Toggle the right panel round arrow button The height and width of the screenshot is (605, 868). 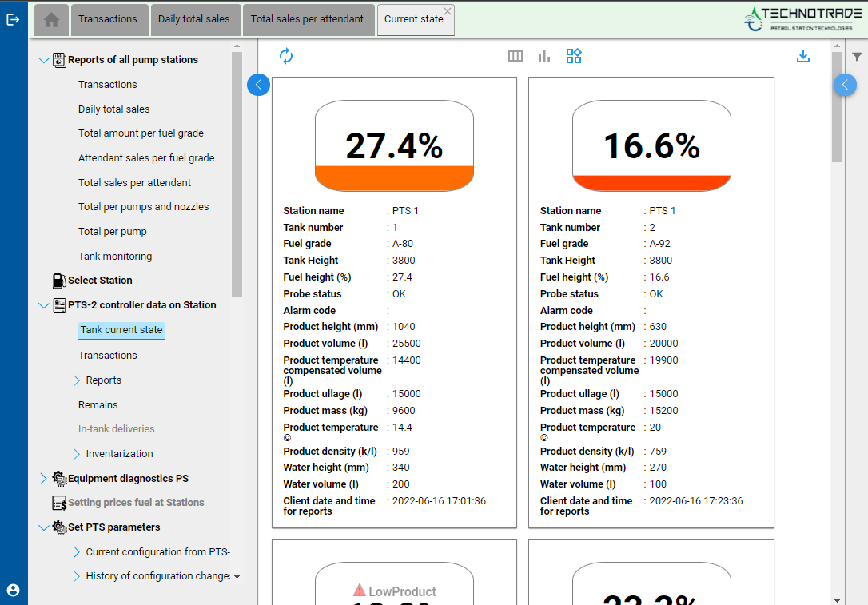click(x=846, y=85)
